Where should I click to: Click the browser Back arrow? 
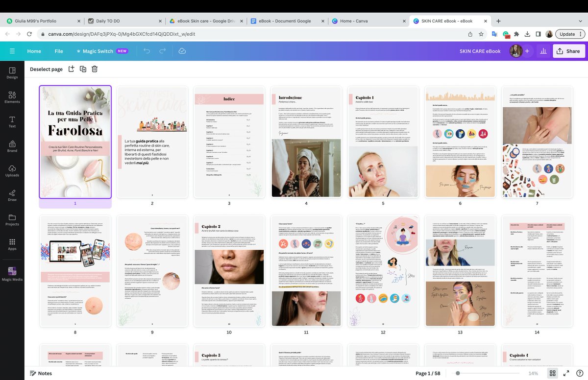tap(7, 34)
